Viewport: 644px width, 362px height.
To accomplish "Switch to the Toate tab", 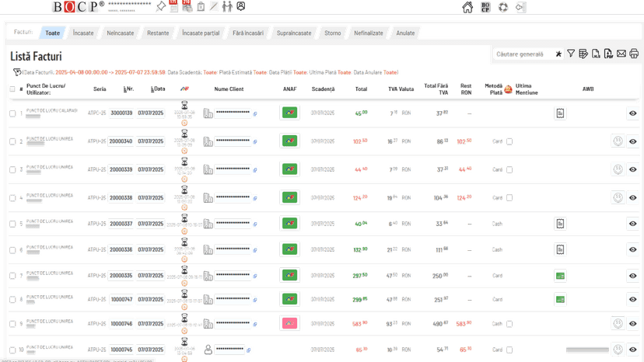I will pyautogui.click(x=52, y=33).
